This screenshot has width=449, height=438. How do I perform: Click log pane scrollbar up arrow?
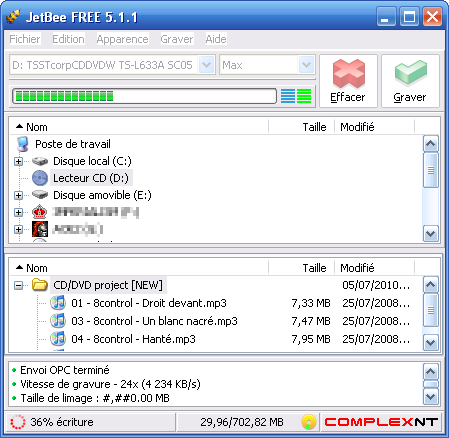coord(431,371)
